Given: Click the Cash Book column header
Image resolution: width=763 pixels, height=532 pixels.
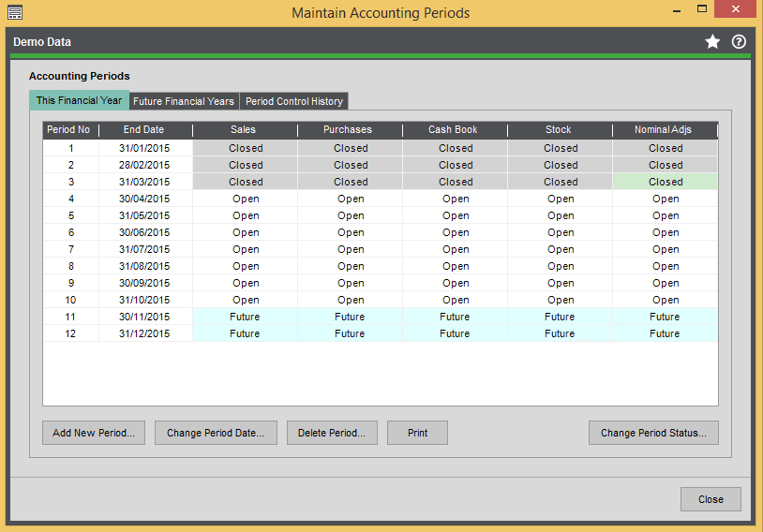Looking at the screenshot, I should (455, 130).
